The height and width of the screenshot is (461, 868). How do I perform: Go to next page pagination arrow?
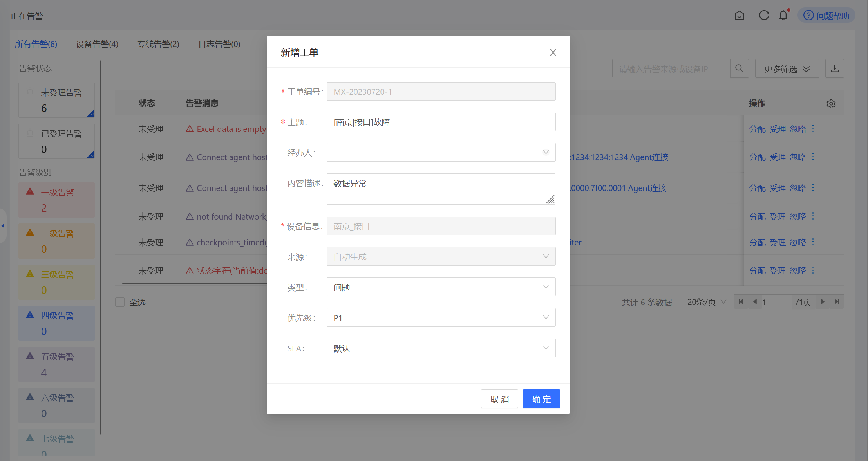click(823, 302)
